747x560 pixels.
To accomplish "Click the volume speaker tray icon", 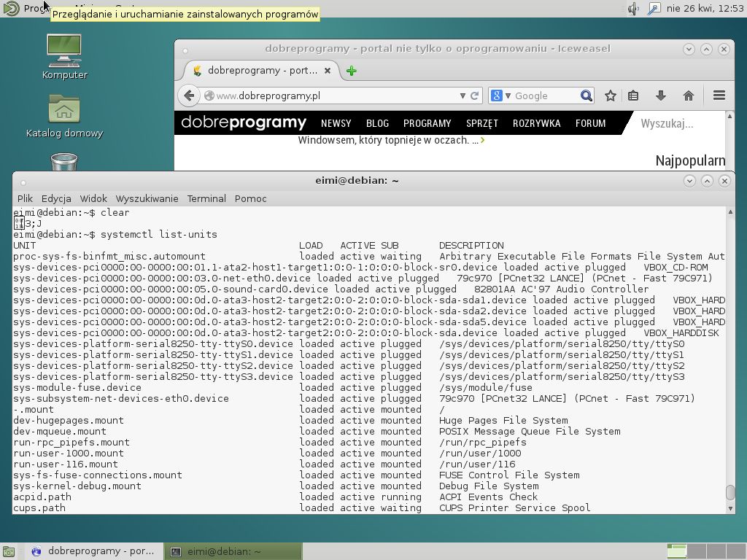I will click(633, 9).
